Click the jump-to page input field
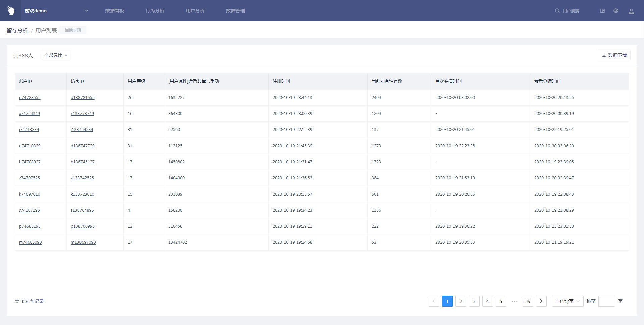Viewport: 644px width, 325px height. click(x=606, y=301)
